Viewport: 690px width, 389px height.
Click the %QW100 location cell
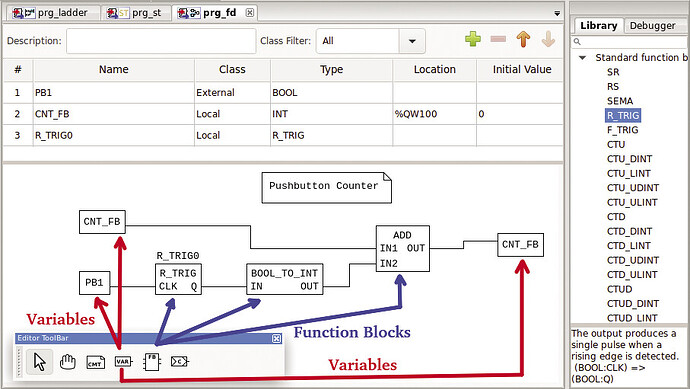point(434,114)
